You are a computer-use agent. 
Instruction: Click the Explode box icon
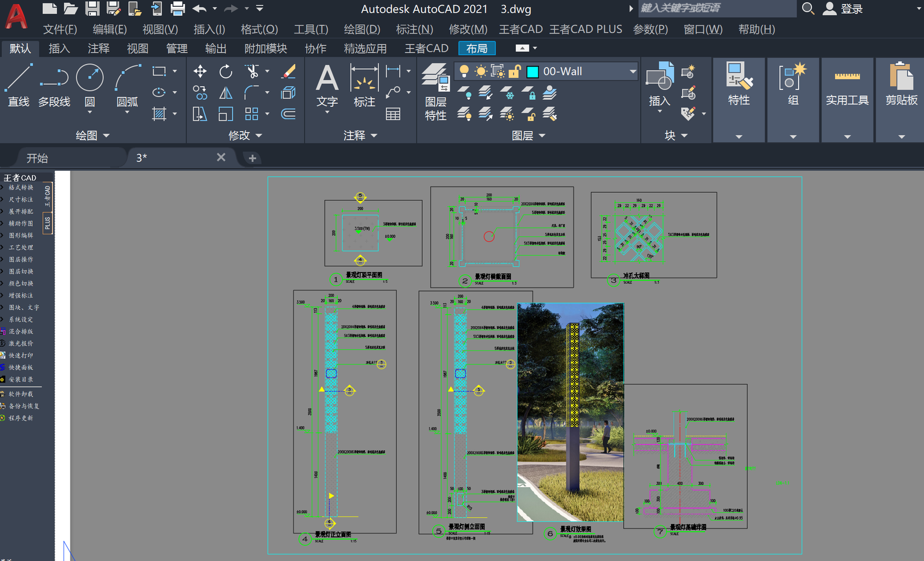click(x=289, y=92)
